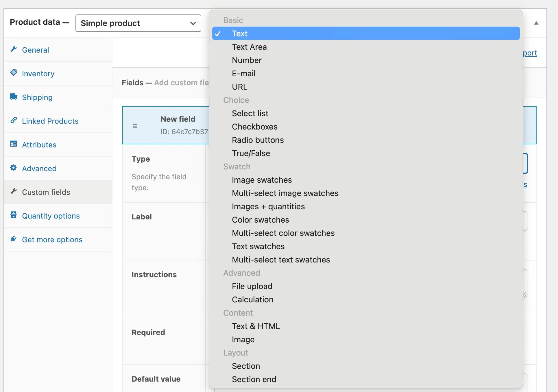558x392 pixels.
Task: Deselect the checked Text option
Action: (239, 33)
